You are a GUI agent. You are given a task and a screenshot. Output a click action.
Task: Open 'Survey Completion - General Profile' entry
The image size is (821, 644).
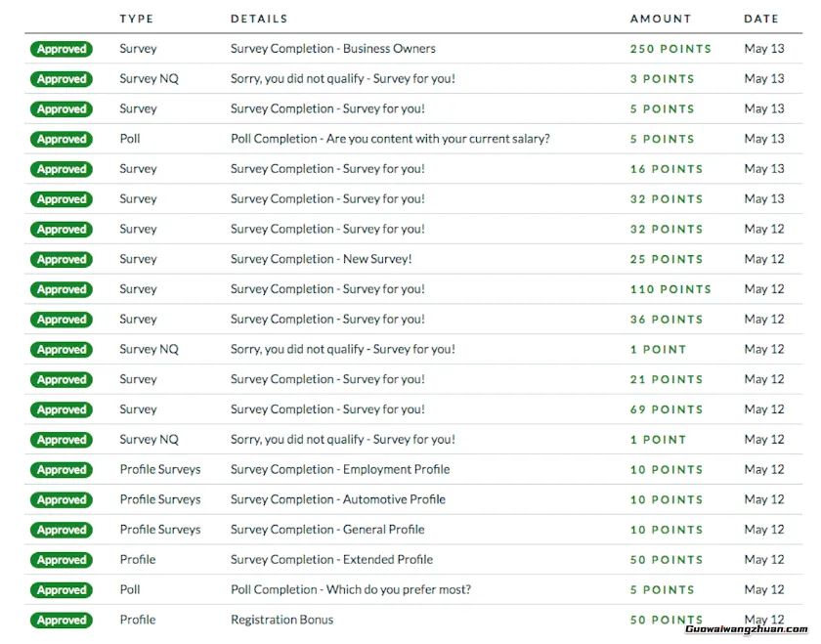pyautogui.click(x=327, y=530)
